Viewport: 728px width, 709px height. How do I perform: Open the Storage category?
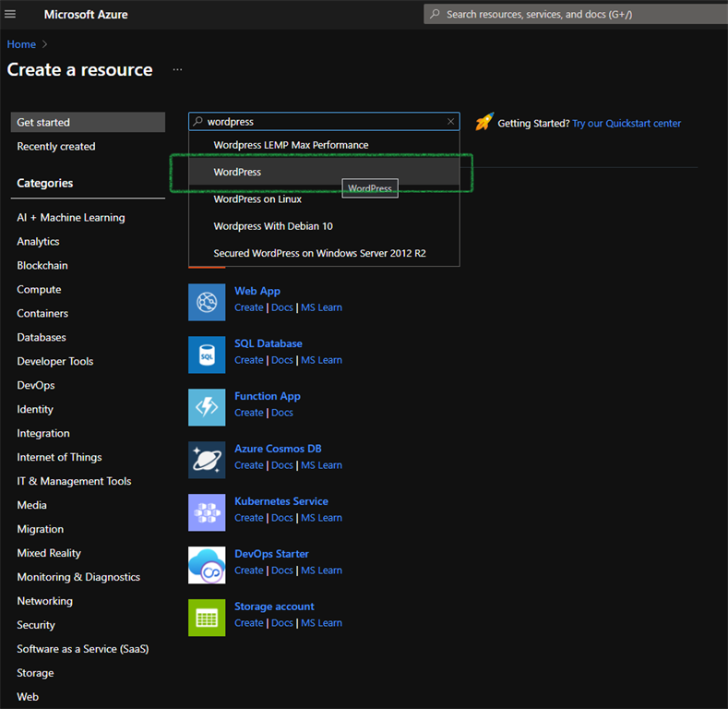[35, 673]
